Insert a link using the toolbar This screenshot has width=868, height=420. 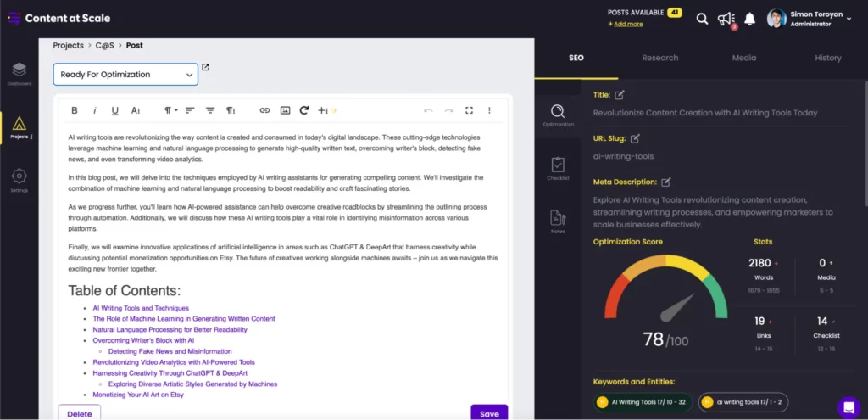tap(264, 110)
